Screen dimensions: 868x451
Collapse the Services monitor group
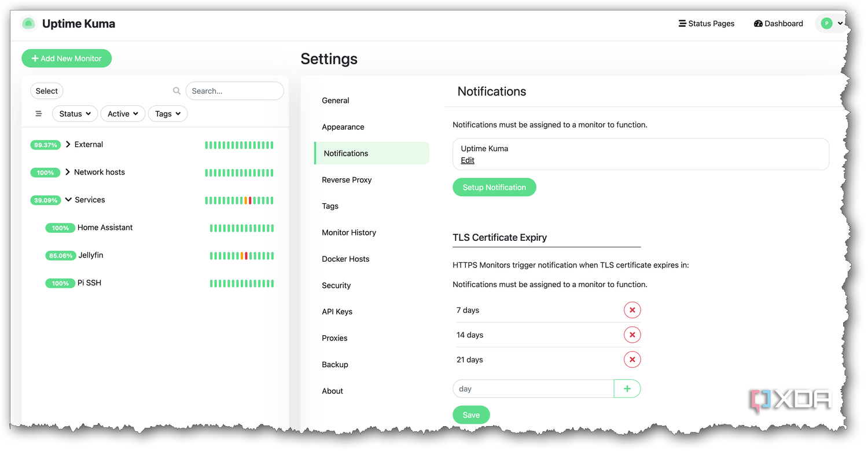pyautogui.click(x=68, y=200)
